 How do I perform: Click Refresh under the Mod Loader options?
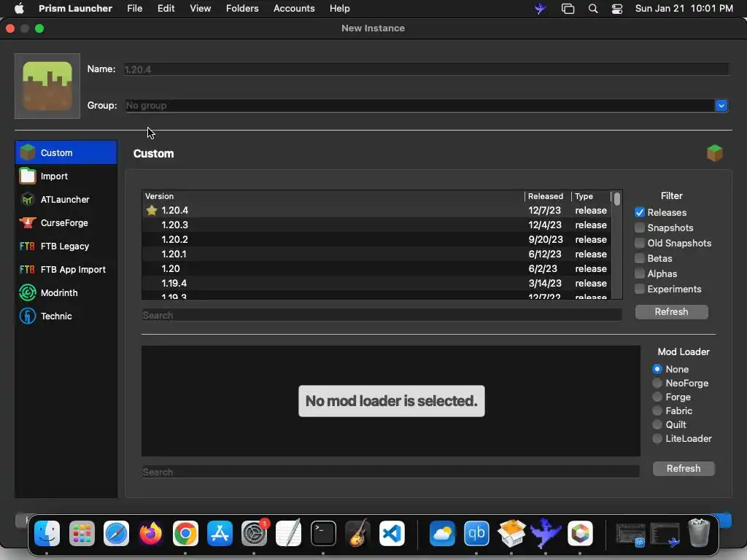(x=683, y=469)
